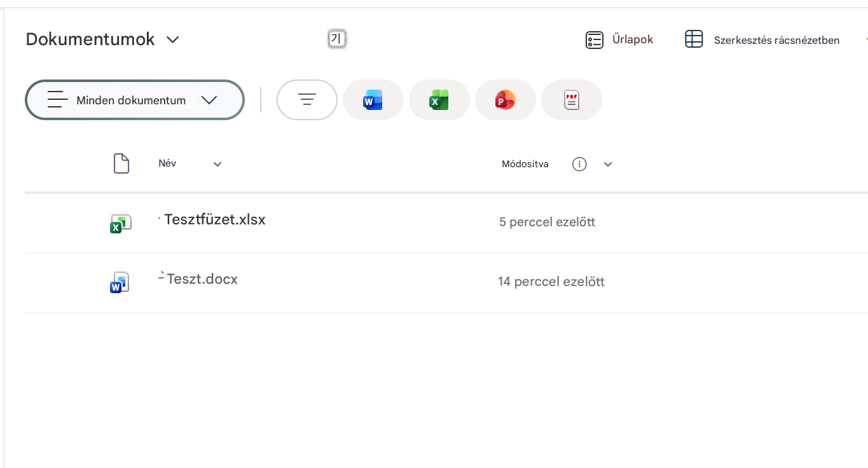Open the Minden dokumentum view selector
Image resolution: width=868 pixels, height=468 pixels.
coord(135,100)
